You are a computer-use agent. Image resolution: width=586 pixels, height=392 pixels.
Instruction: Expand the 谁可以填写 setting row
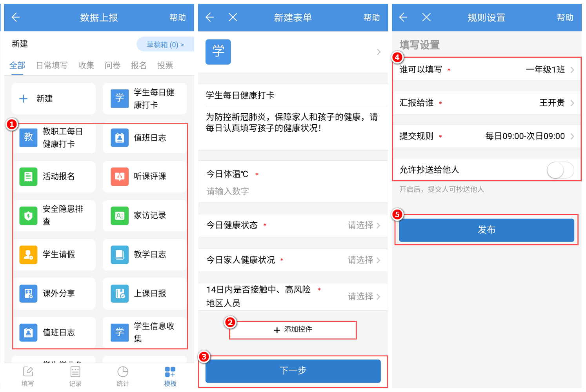click(486, 70)
